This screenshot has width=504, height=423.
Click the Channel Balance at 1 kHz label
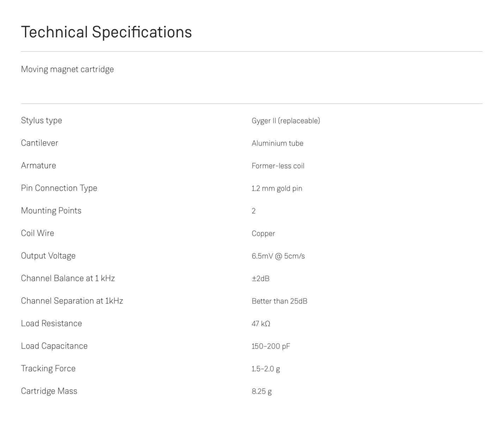(68, 278)
